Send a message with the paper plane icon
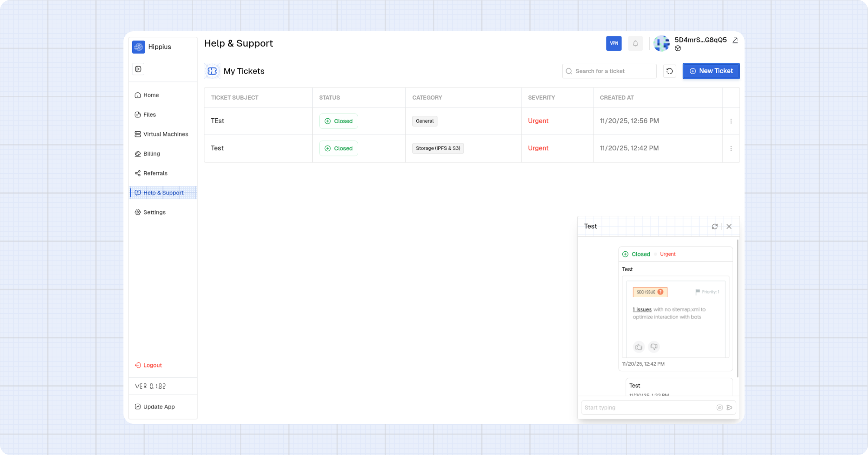The height and width of the screenshot is (455, 868). pos(729,407)
